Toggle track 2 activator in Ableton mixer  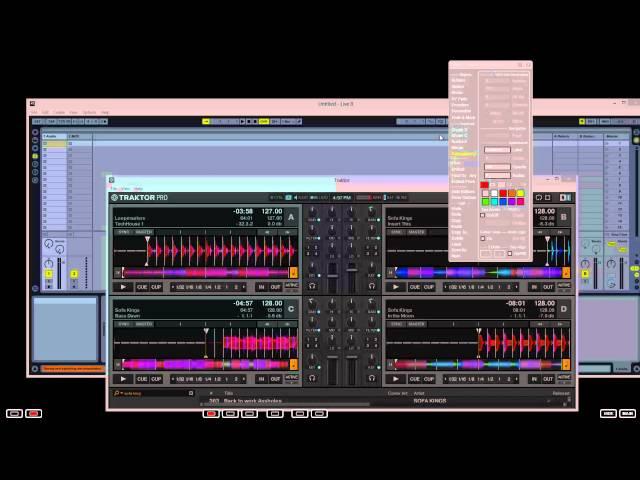click(74, 274)
